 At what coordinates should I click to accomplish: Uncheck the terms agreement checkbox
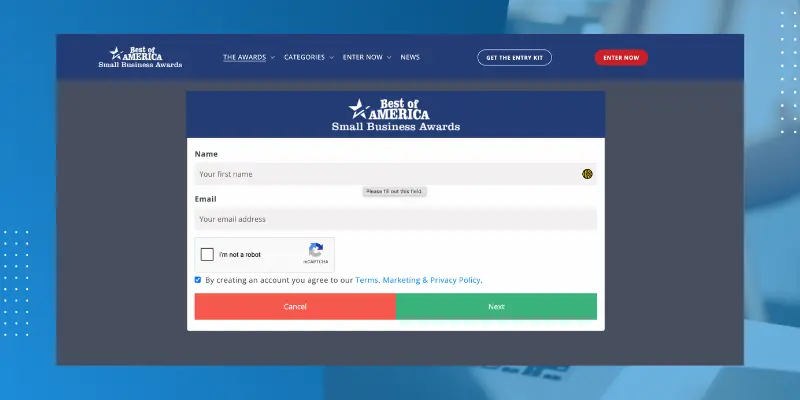pos(198,280)
